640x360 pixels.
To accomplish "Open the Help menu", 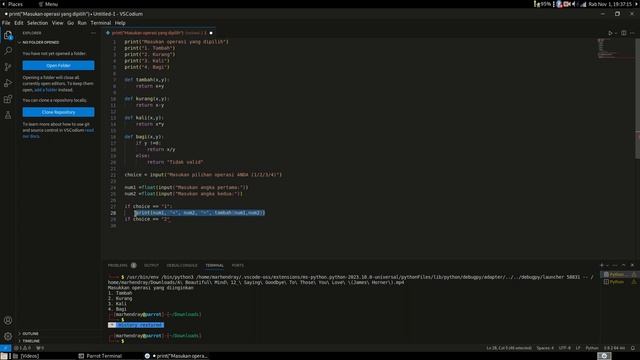I will pyautogui.click(x=120, y=23).
